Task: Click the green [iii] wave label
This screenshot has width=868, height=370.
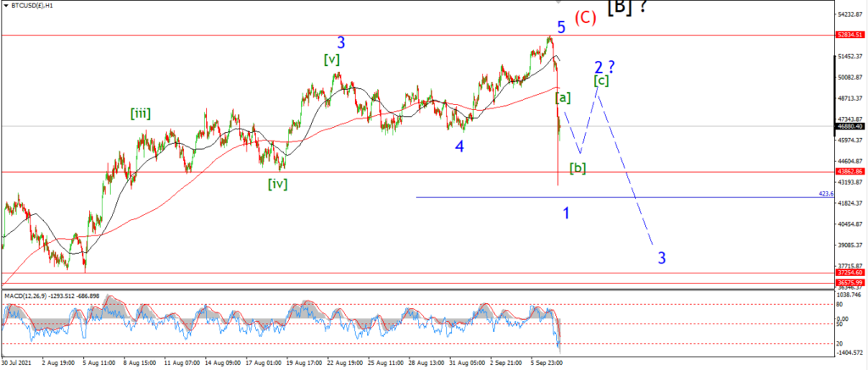Action: 141,114
